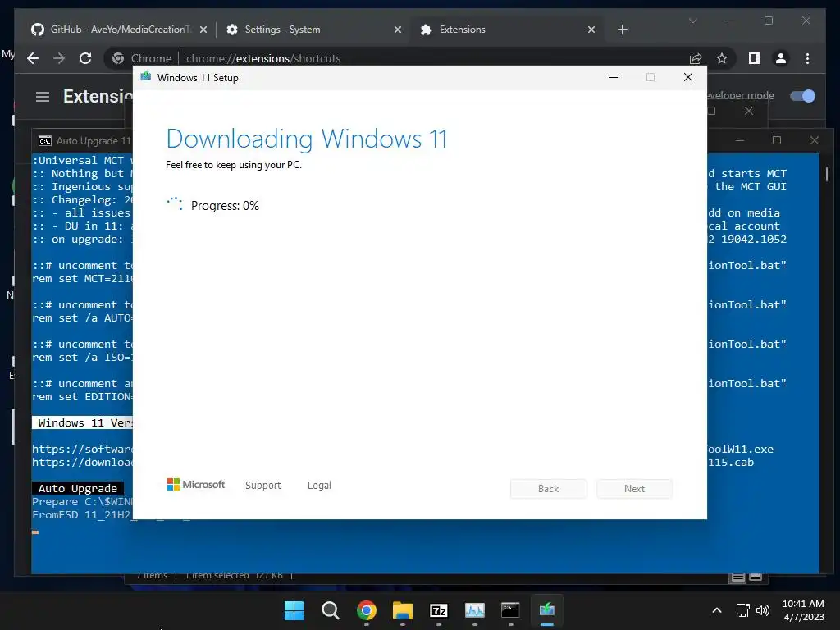Click the Auto Upgrade console window icon
This screenshot has height=630, width=840.
coord(45,141)
